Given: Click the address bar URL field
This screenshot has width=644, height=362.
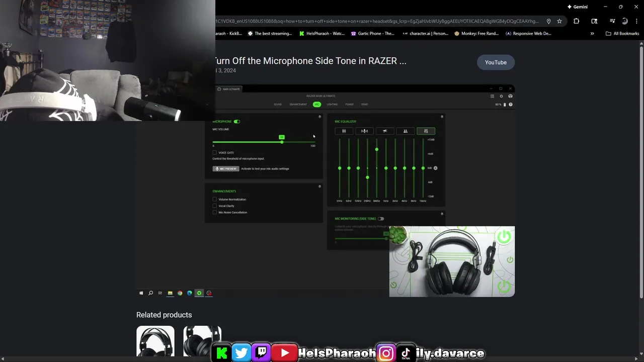Looking at the screenshot, I should 377,21.
